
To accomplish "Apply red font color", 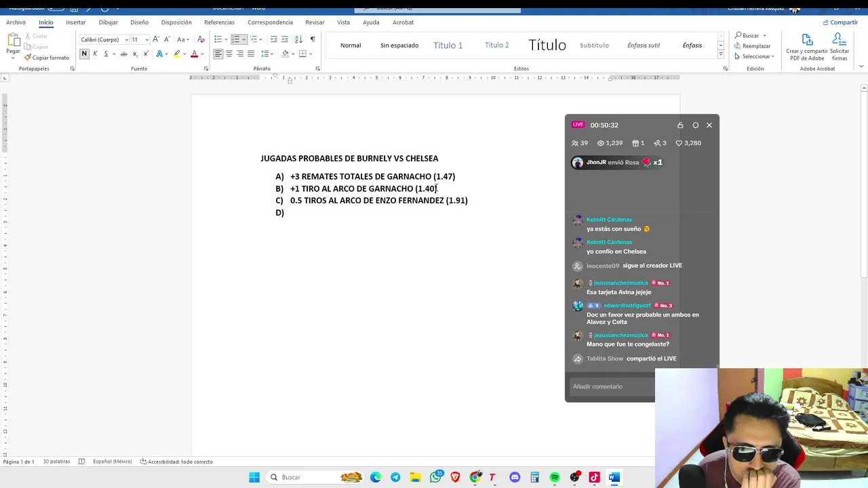I will [x=195, y=54].
